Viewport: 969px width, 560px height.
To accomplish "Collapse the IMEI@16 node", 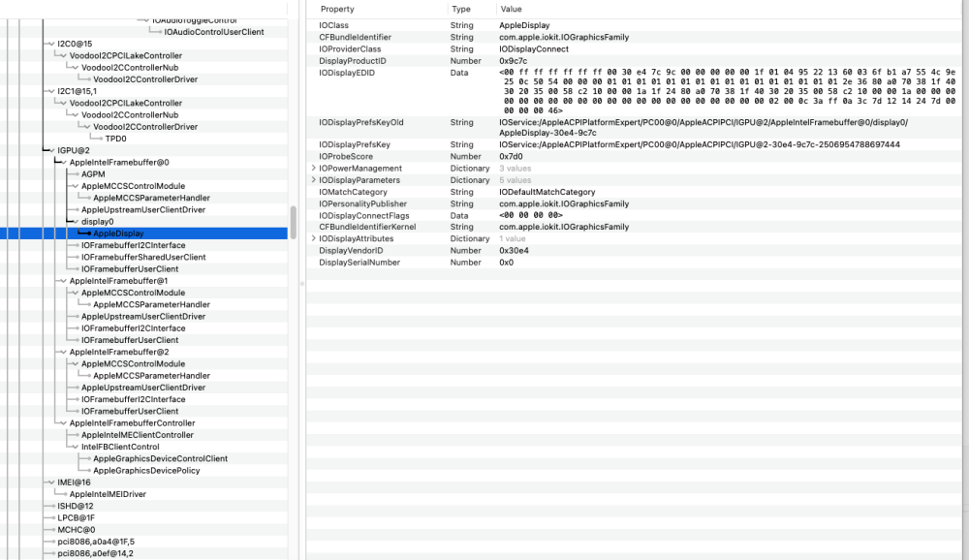I will (51, 482).
